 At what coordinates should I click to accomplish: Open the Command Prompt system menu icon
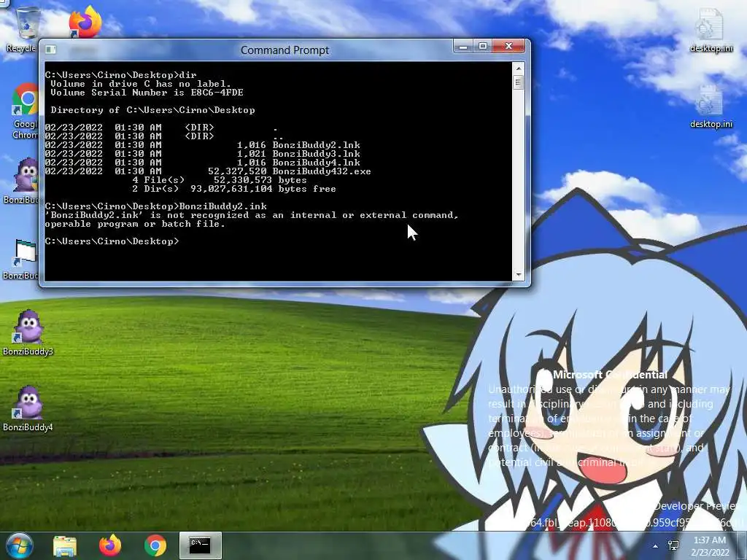(x=50, y=50)
